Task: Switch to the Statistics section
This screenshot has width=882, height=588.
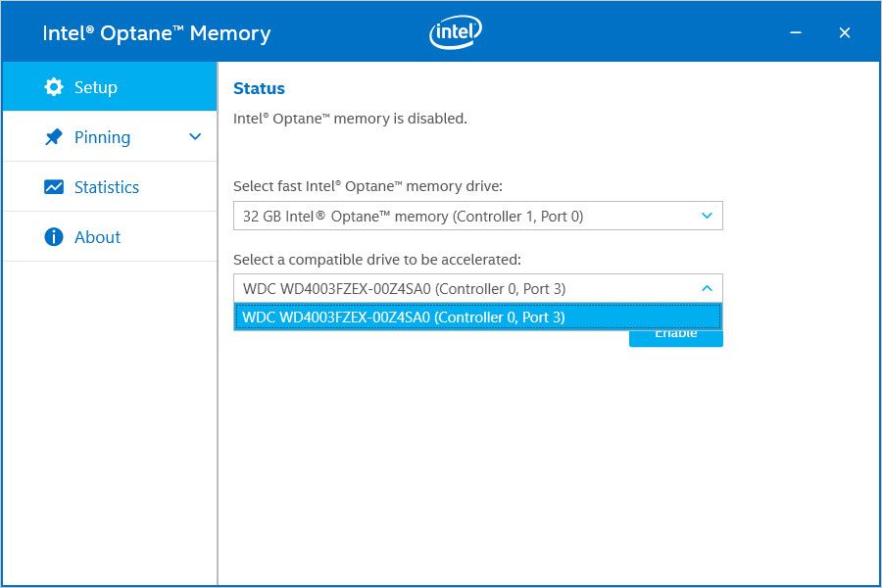Action: point(110,187)
